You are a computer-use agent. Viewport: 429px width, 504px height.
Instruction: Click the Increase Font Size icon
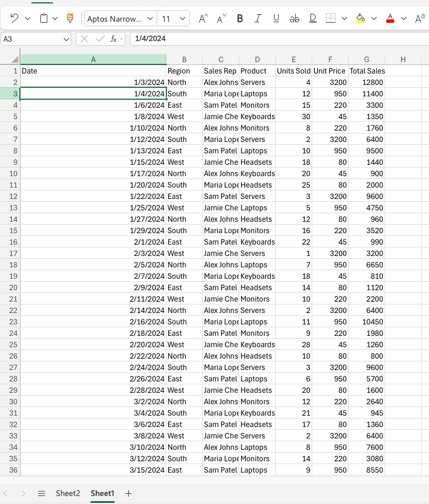point(203,19)
